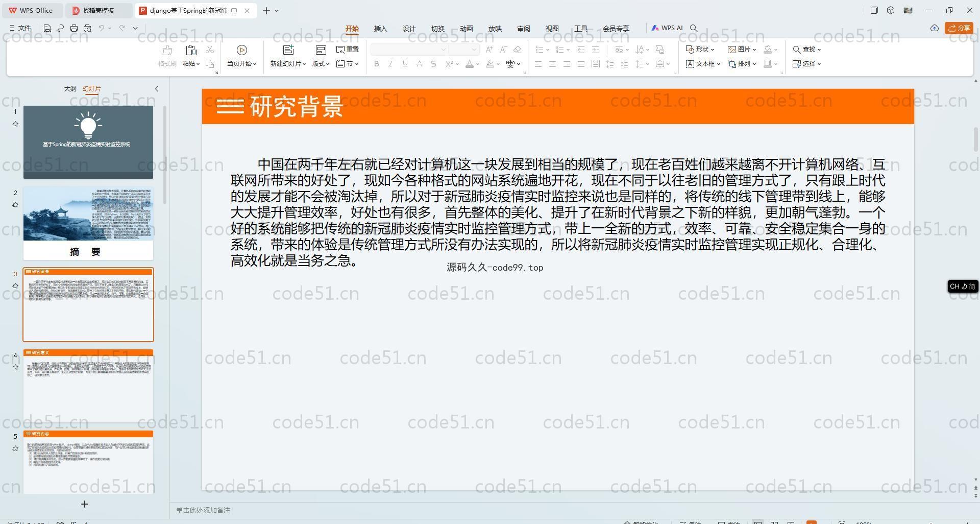The height and width of the screenshot is (524, 980).
Task: Click the Share (分享) button
Action: click(x=959, y=28)
